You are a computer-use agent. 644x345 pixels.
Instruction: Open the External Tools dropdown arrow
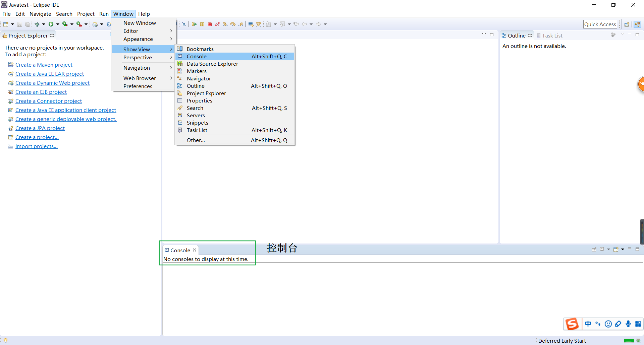point(86,24)
